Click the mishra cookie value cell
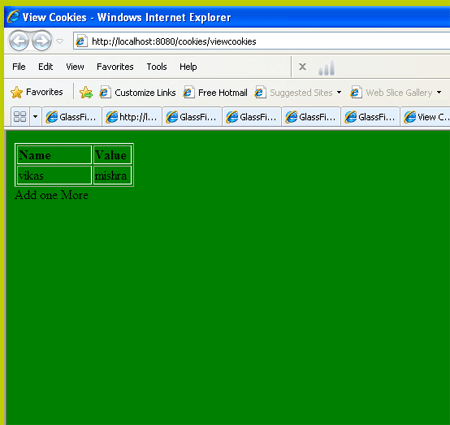450x425 pixels. tap(112, 175)
